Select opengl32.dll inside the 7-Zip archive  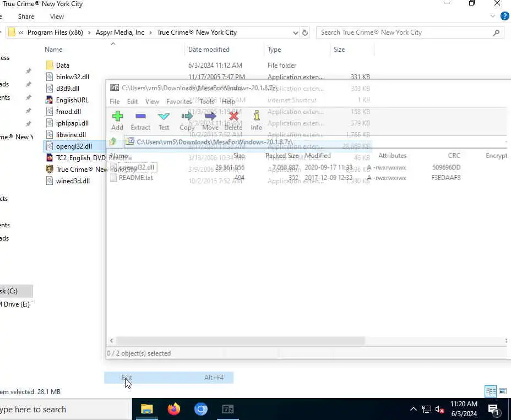[136, 167]
